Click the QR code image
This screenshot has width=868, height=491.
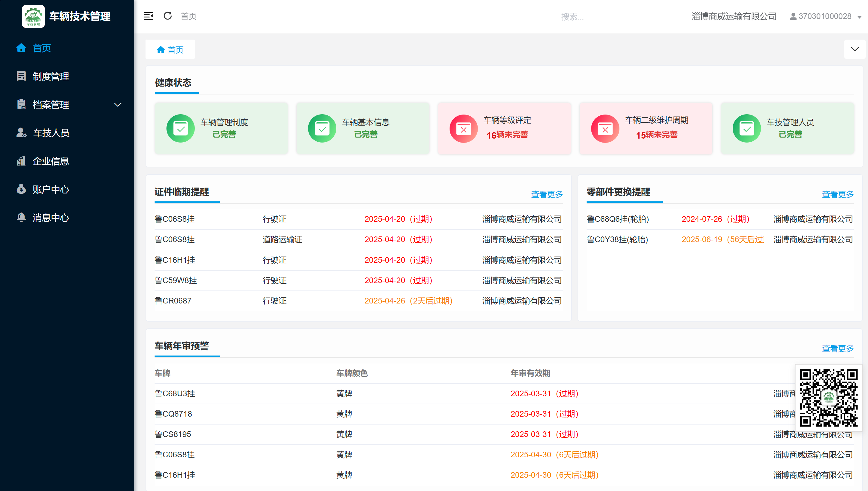829,398
